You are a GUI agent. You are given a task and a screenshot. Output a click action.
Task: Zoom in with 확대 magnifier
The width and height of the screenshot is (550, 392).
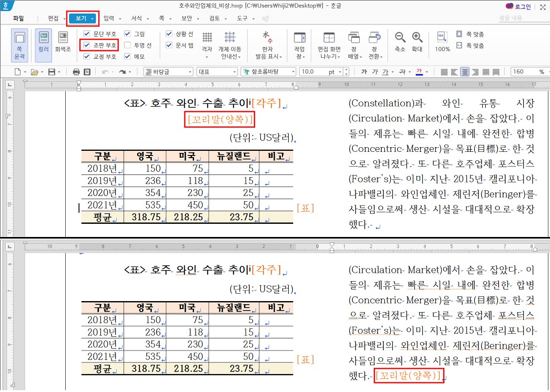[x=417, y=42]
